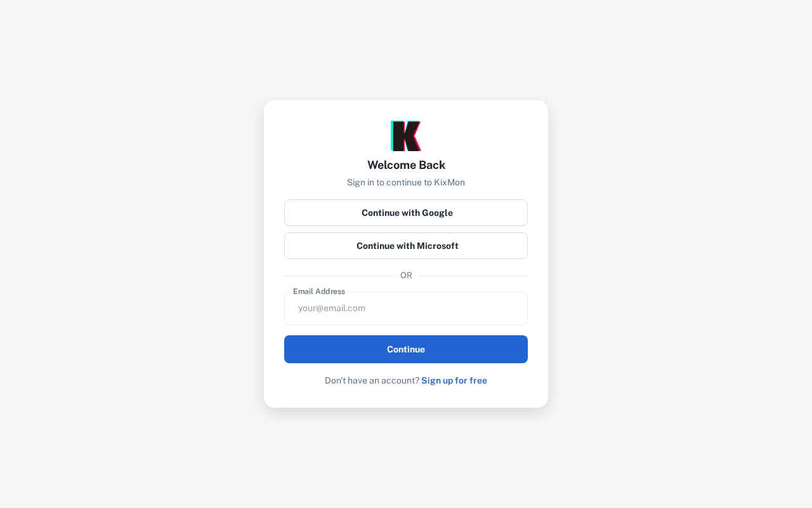The width and height of the screenshot is (812, 508).
Task: Click the OR divider text
Action: tap(406, 276)
